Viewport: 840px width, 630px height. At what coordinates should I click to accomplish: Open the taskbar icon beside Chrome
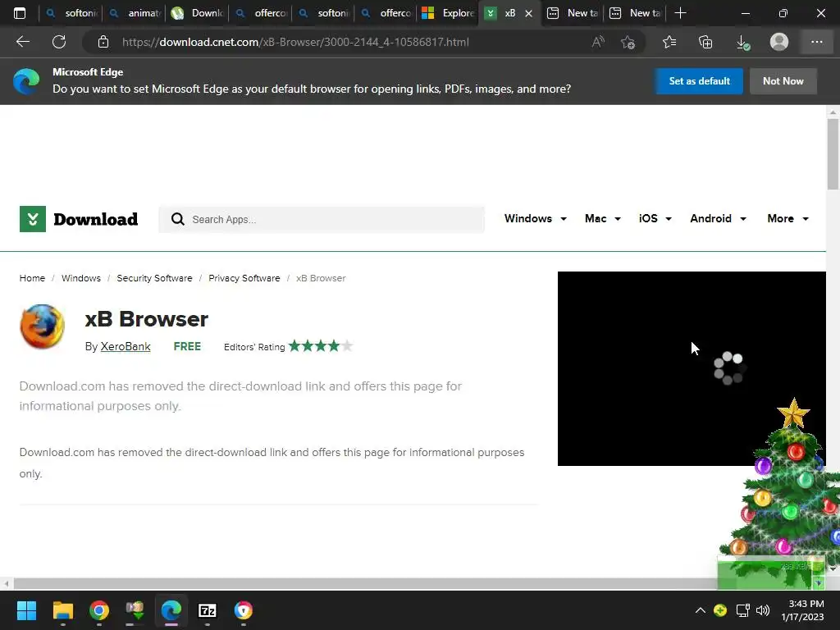tap(135, 610)
